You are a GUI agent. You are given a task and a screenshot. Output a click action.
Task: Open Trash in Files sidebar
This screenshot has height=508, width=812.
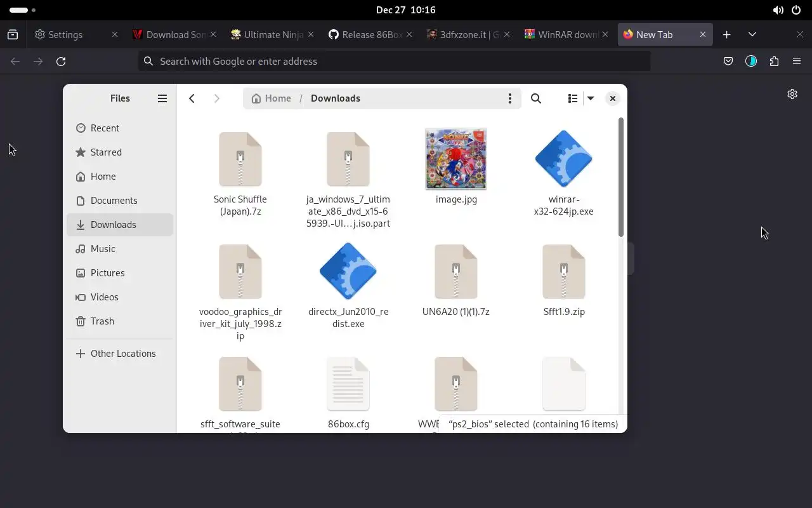click(x=119, y=321)
